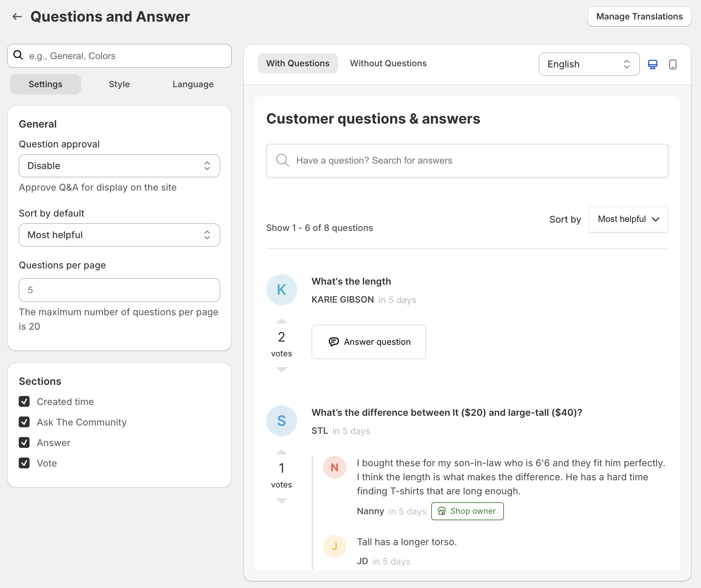Focus the settings search field

pyautogui.click(x=119, y=56)
